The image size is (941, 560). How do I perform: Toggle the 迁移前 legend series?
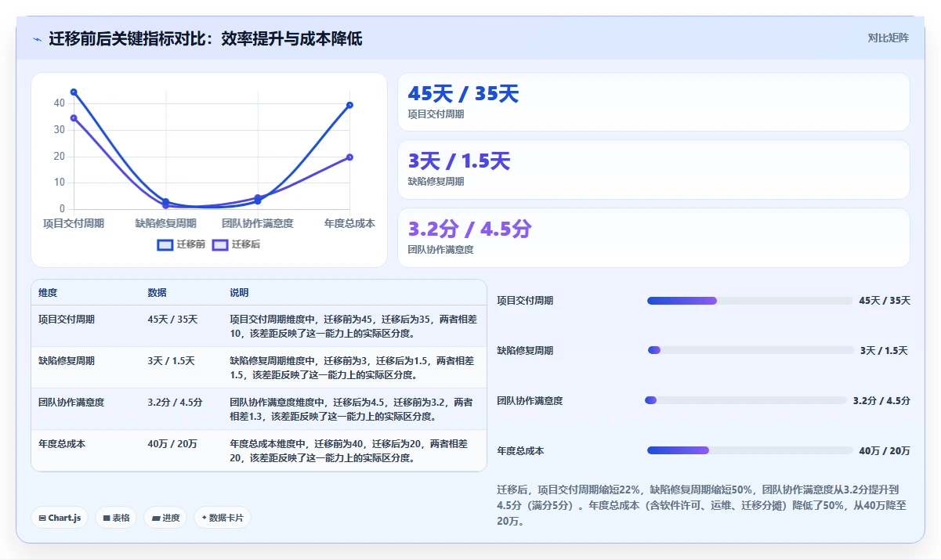coord(181,244)
